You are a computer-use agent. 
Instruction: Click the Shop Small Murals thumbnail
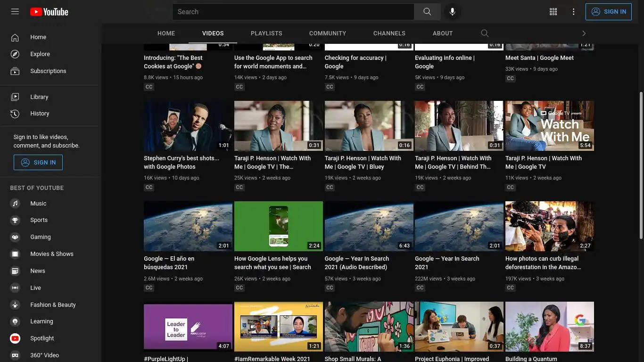(x=369, y=327)
